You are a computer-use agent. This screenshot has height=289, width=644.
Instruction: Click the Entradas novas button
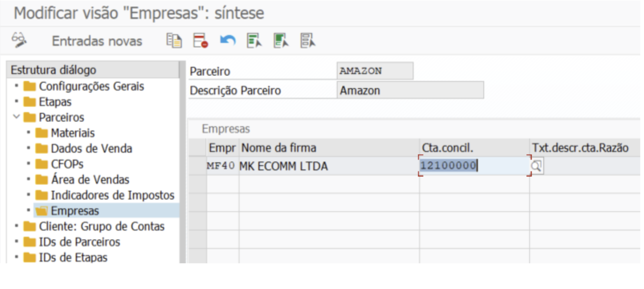pyautogui.click(x=97, y=41)
